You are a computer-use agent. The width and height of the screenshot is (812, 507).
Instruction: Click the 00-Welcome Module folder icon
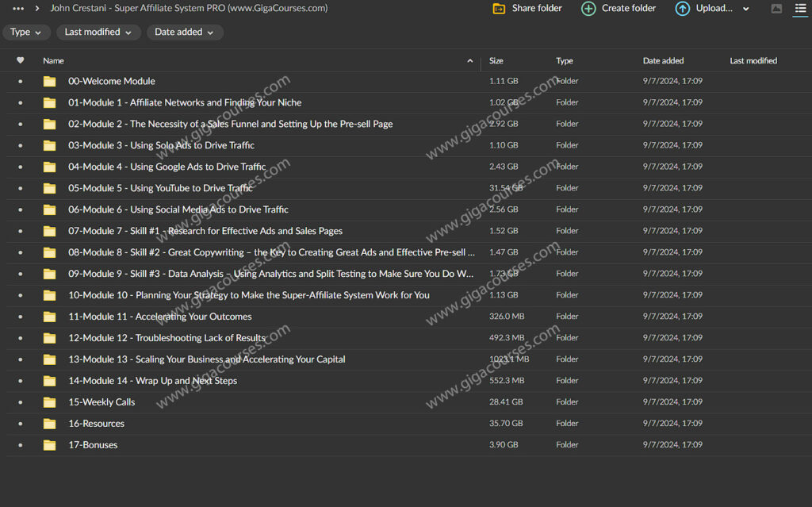coord(50,81)
